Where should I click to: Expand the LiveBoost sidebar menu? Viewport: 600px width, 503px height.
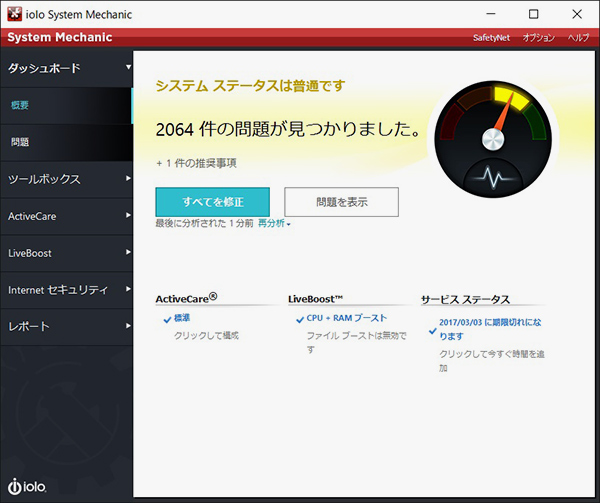click(66, 253)
